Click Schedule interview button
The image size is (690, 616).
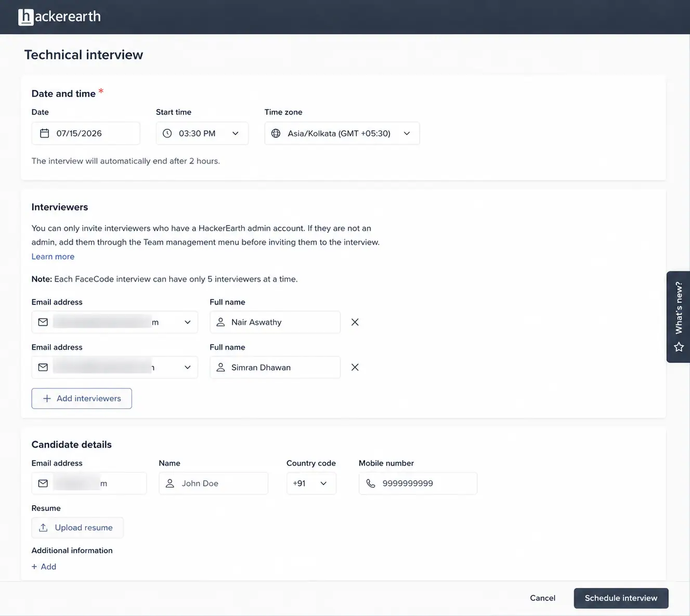621,598
